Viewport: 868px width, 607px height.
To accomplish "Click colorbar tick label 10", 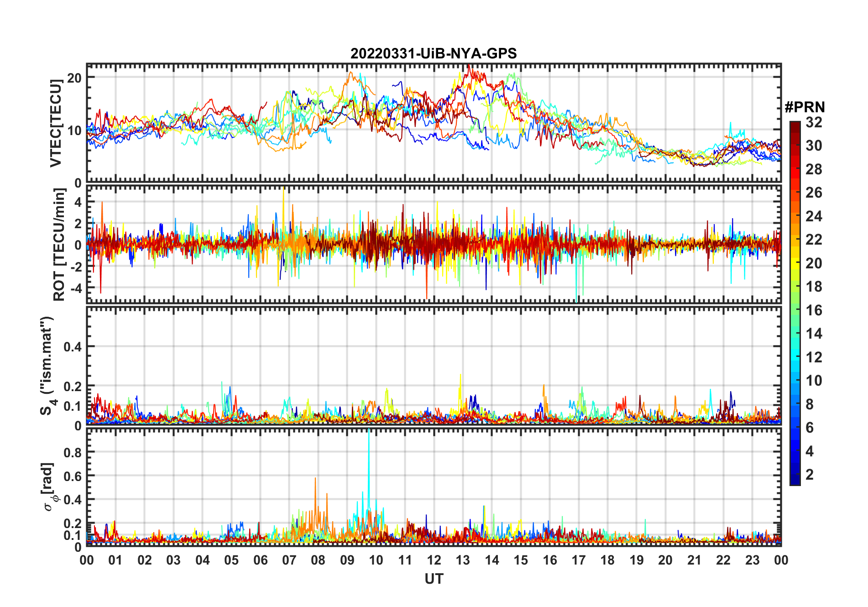I will tap(814, 381).
